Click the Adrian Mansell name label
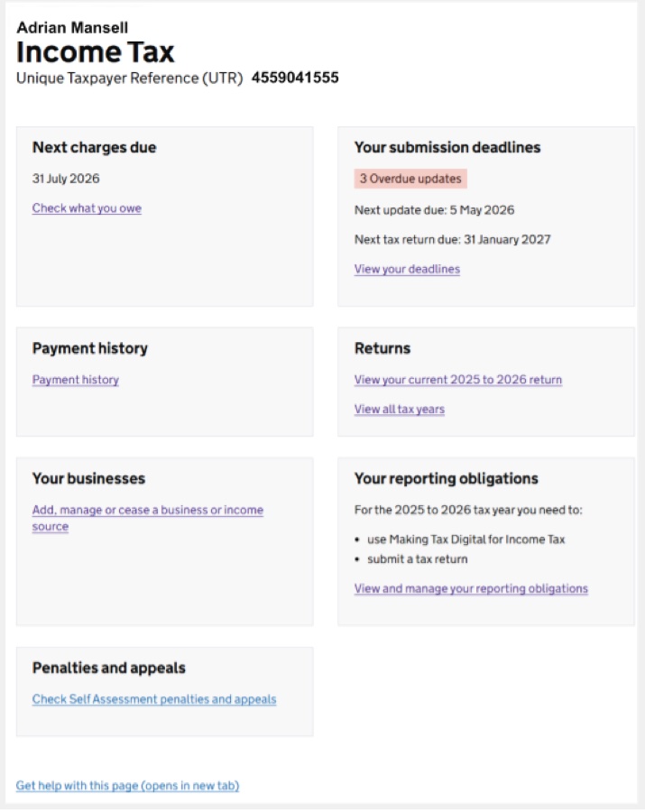The height and width of the screenshot is (812, 645). 71,28
